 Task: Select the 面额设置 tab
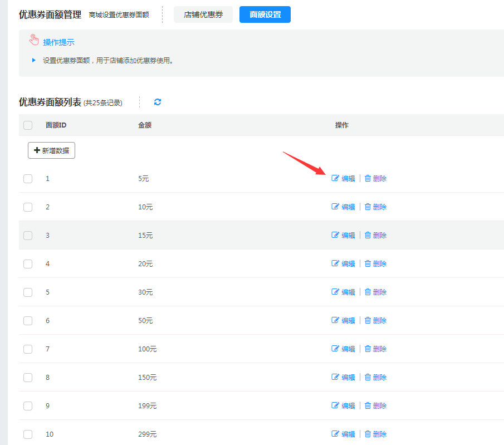pos(265,14)
